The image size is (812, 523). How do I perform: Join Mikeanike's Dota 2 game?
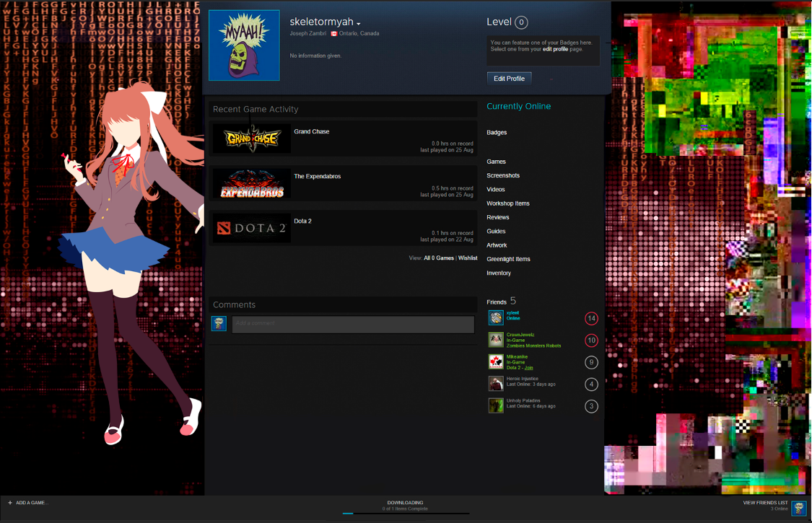[x=529, y=368]
